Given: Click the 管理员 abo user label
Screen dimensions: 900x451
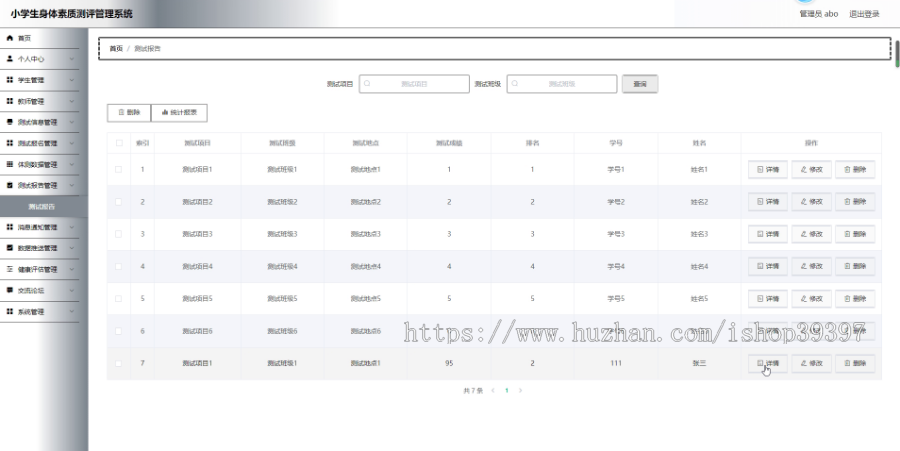Looking at the screenshot, I should (x=818, y=14).
